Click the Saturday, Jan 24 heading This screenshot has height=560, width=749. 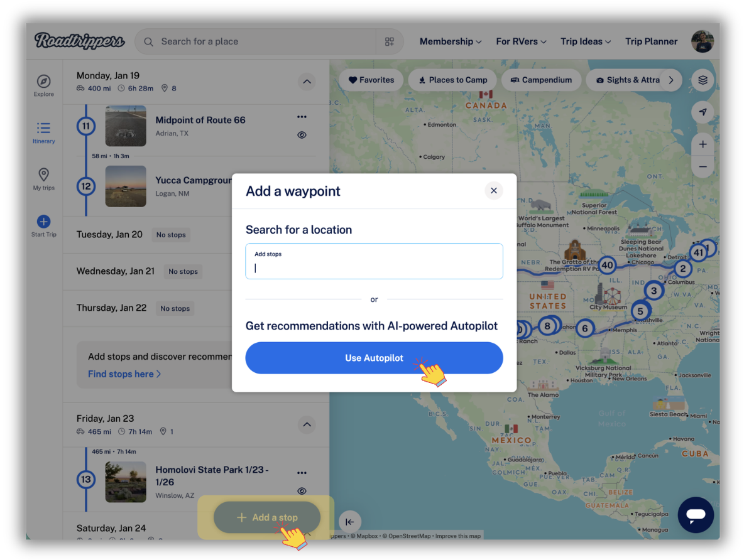click(x=111, y=528)
